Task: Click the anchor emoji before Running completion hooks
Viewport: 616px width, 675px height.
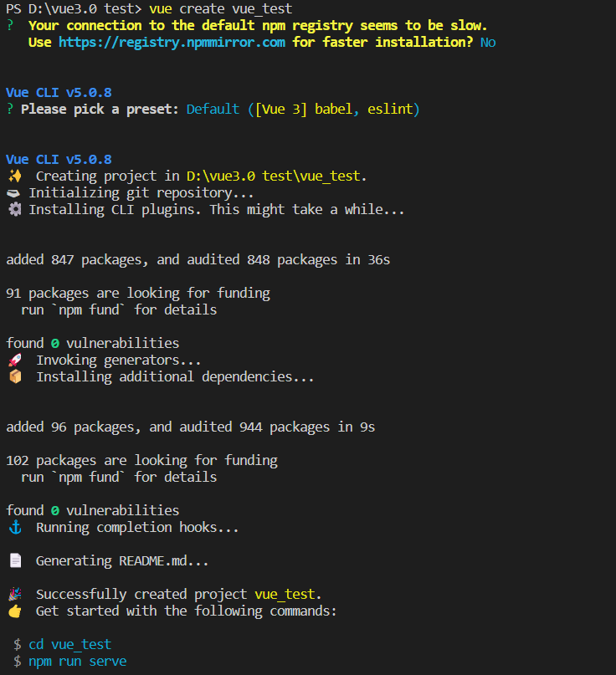Action: click(15, 527)
